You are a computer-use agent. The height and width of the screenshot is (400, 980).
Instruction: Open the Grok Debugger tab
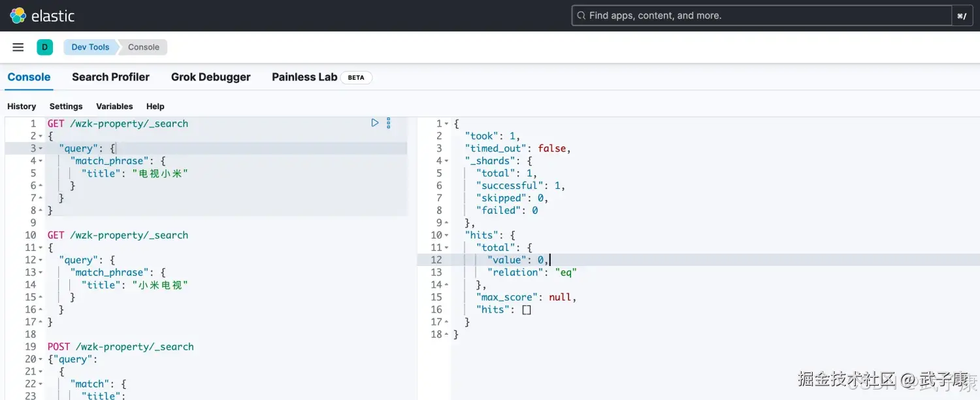(210, 77)
